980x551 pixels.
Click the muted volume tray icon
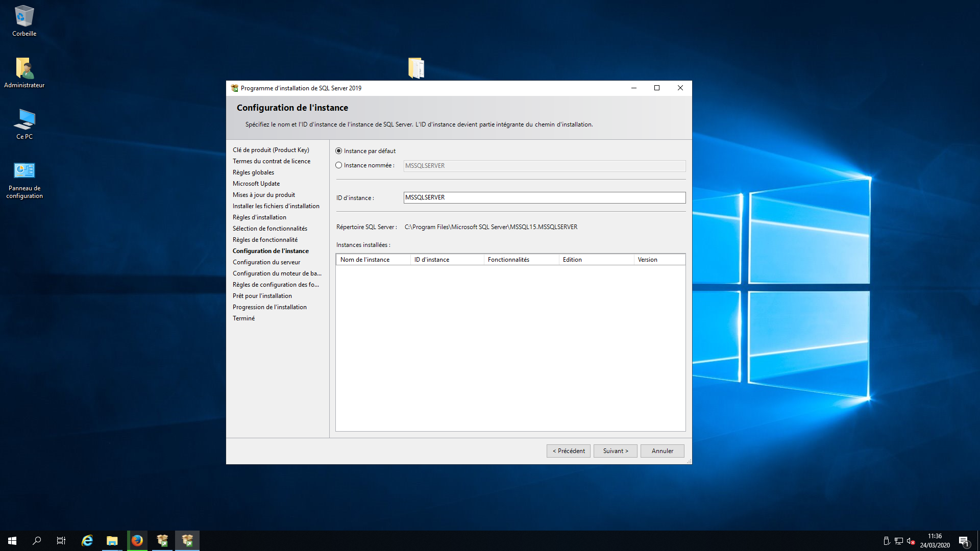pos(911,541)
